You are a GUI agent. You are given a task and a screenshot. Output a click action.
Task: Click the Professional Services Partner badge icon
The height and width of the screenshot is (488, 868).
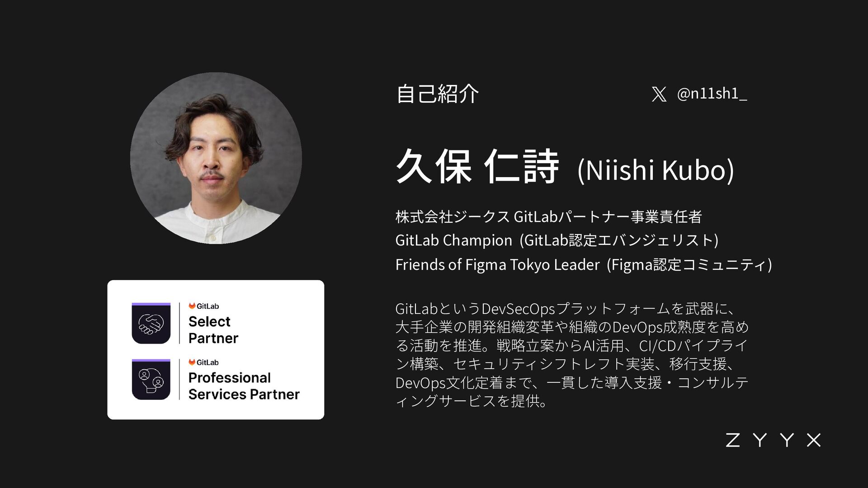[x=151, y=380]
